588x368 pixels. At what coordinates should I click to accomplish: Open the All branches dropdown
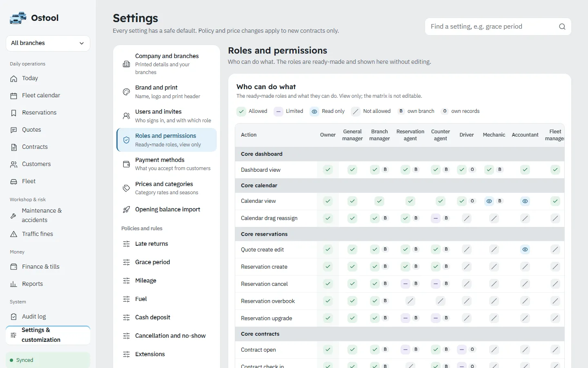tap(48, 43)
